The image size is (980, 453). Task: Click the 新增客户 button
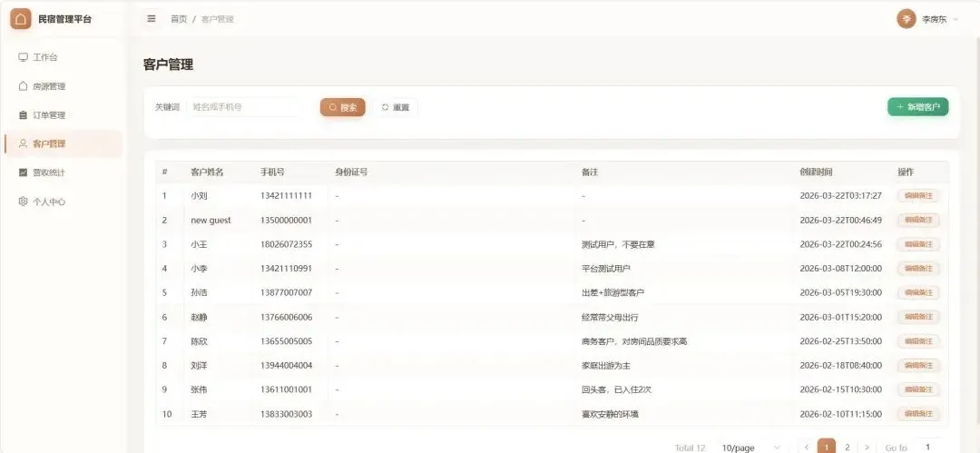point(918,107)
